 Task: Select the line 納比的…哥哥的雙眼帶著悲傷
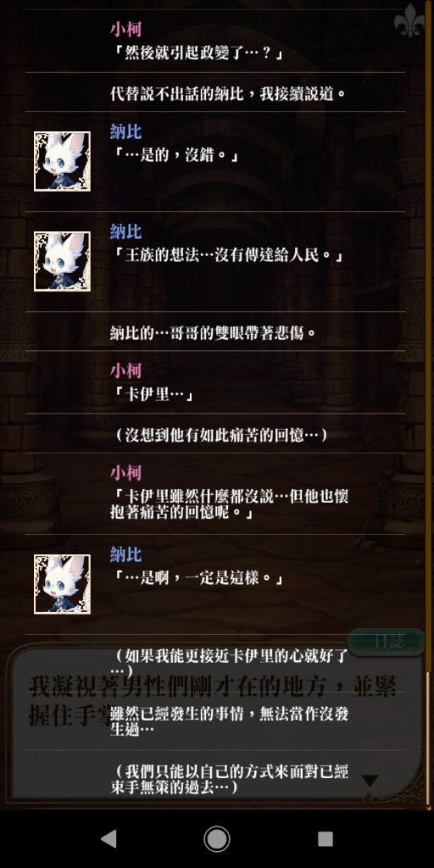214,333
